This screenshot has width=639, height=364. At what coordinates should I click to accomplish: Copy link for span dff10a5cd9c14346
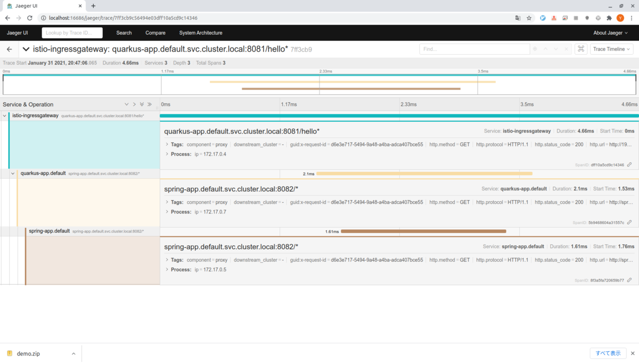629,165
